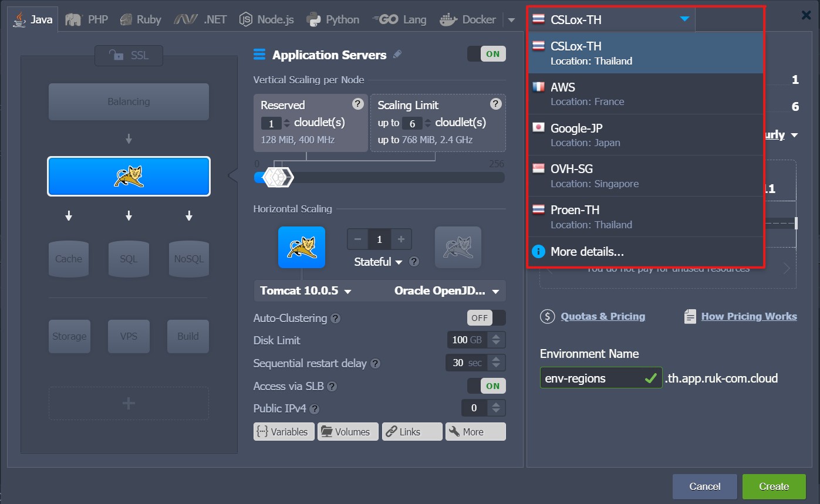Add a Build node
This screenshot has height=504, width=820.
coord(188,336)
